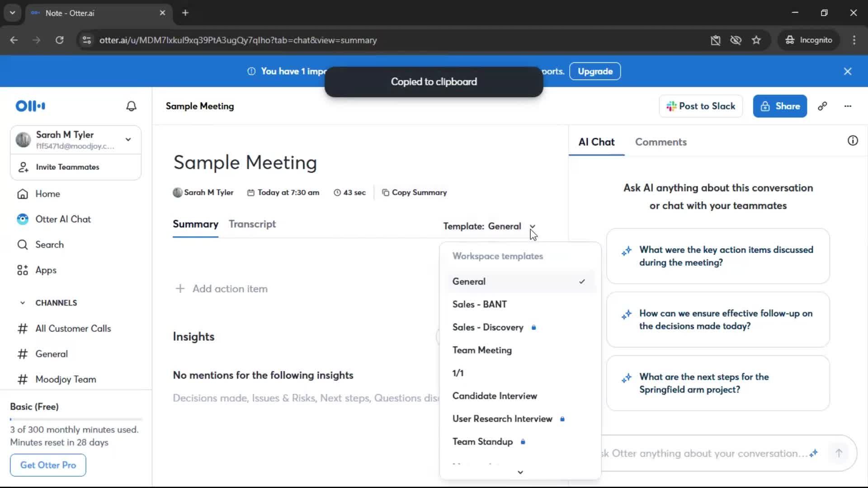Click the monthly minutes usage bar

click(x=76, y=419)
